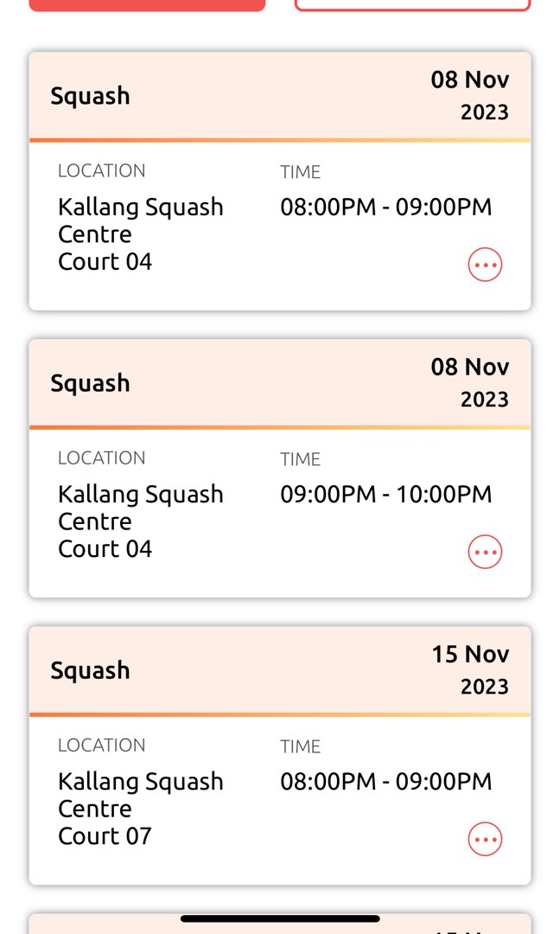Click the ellipsis icon on the first booking card

(x=485, y=265)
